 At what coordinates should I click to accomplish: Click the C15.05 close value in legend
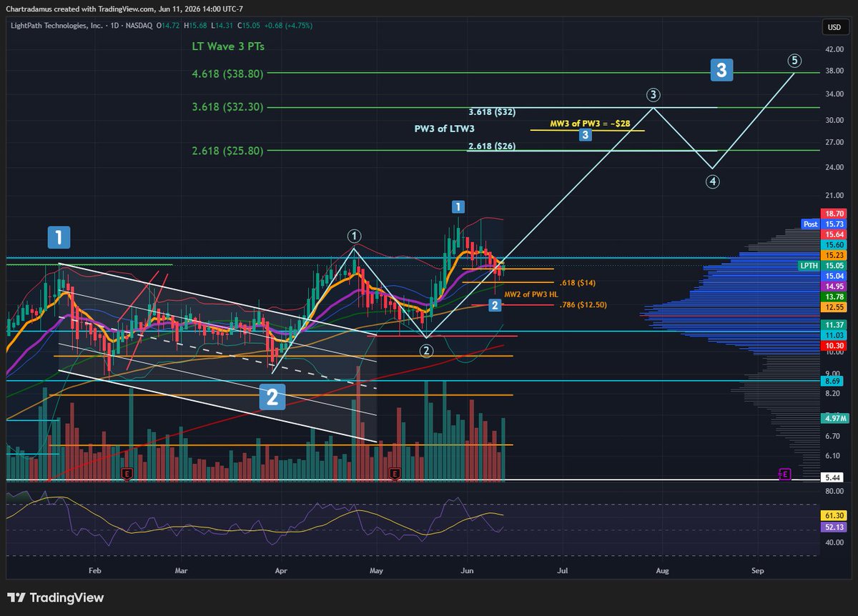point(250,25)
